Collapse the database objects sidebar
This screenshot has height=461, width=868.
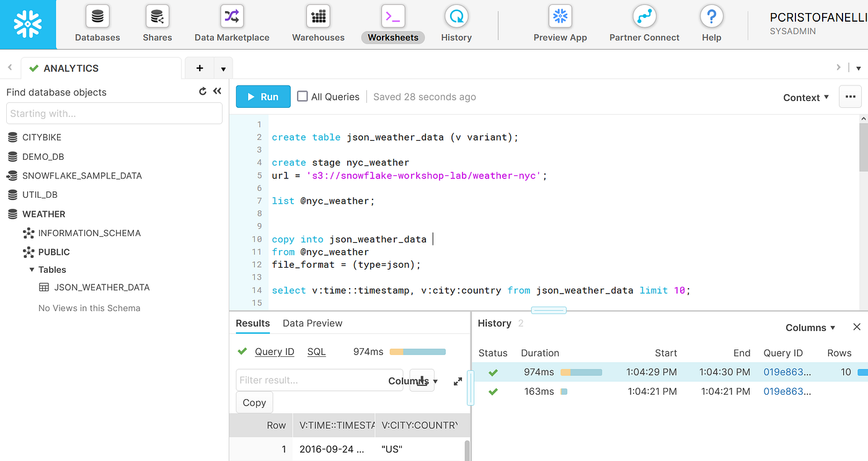point(217,91)
